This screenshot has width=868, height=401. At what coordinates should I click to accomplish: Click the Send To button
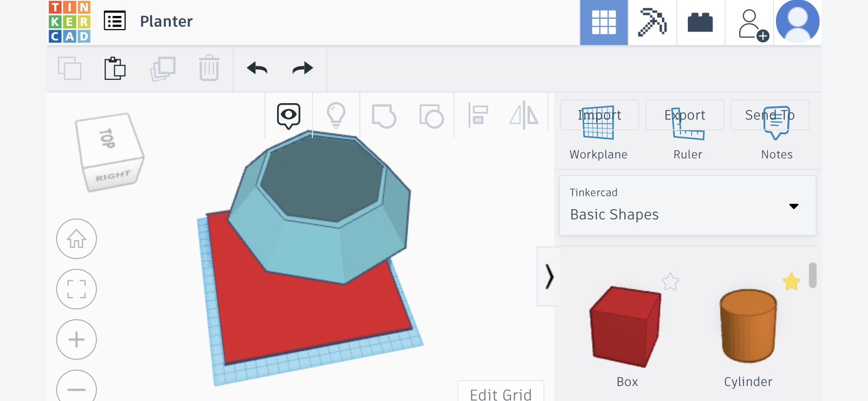(x=770, y=115)
